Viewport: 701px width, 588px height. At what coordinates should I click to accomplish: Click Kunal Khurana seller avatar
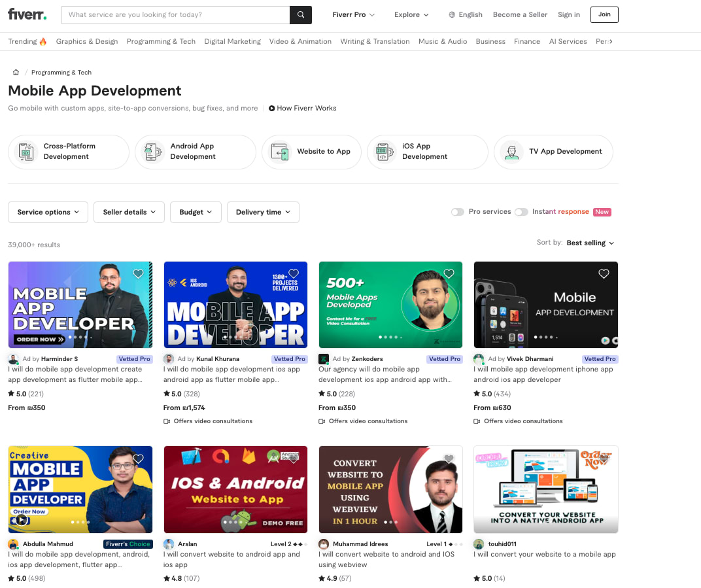tap(169, 359)
